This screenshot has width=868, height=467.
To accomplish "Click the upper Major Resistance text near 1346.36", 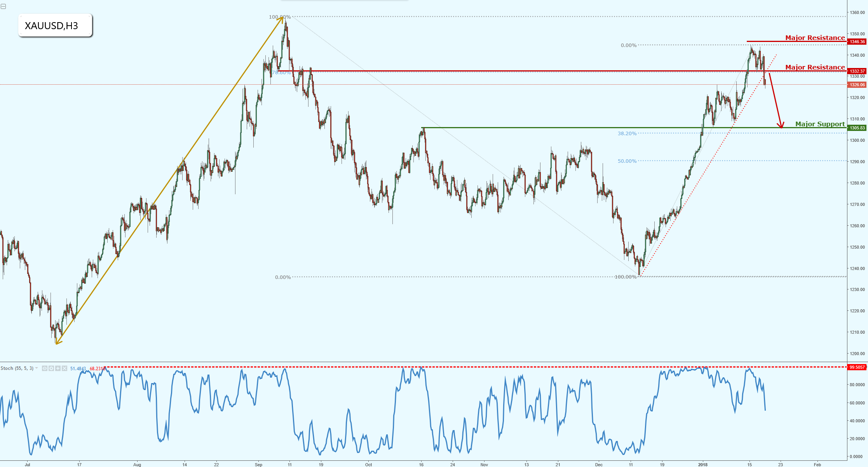I will point(815,38).
